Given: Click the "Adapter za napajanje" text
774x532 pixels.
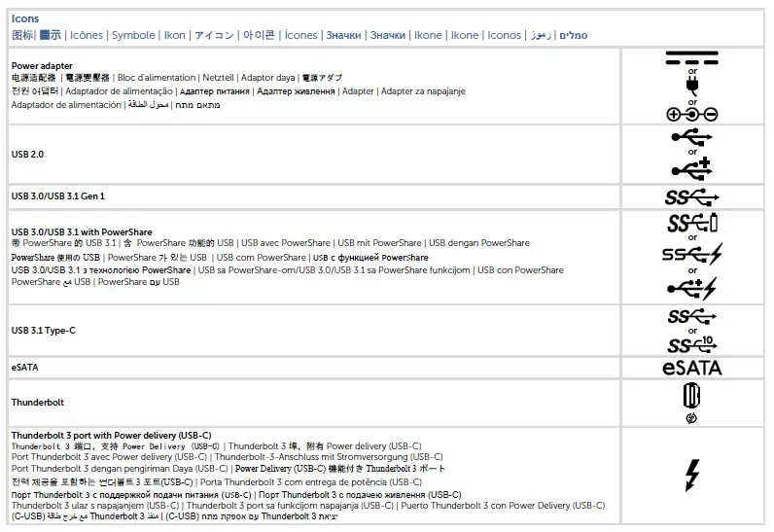Looking at the screenshot, I should [x=423, y=91].
